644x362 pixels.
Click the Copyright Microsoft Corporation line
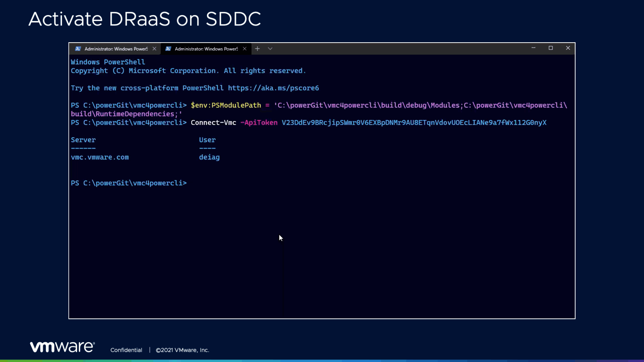click(x=188, y=71)
